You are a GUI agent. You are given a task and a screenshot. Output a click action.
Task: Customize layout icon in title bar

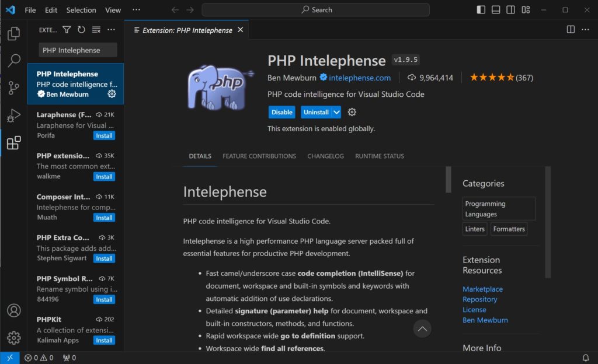tap(526, 10)
